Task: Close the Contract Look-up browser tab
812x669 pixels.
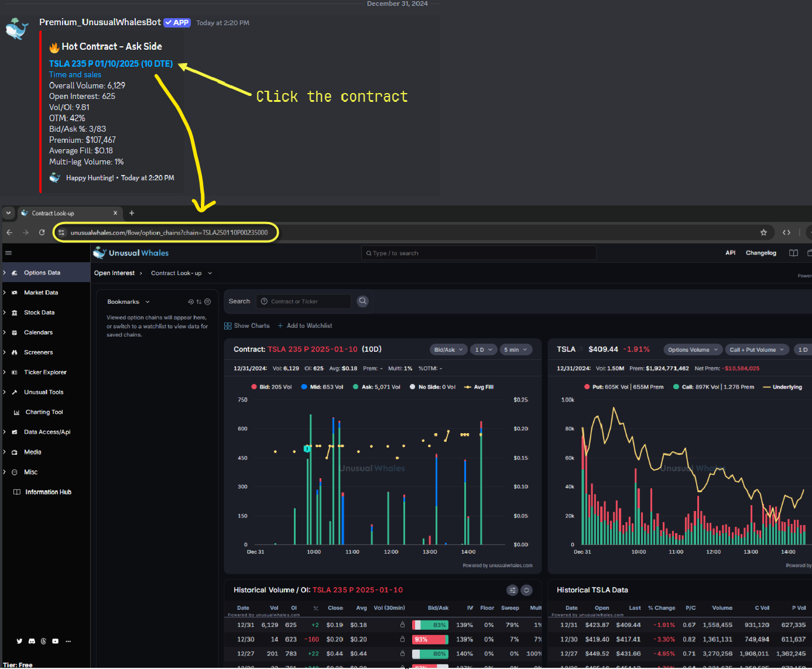Action: coord(115,213)
